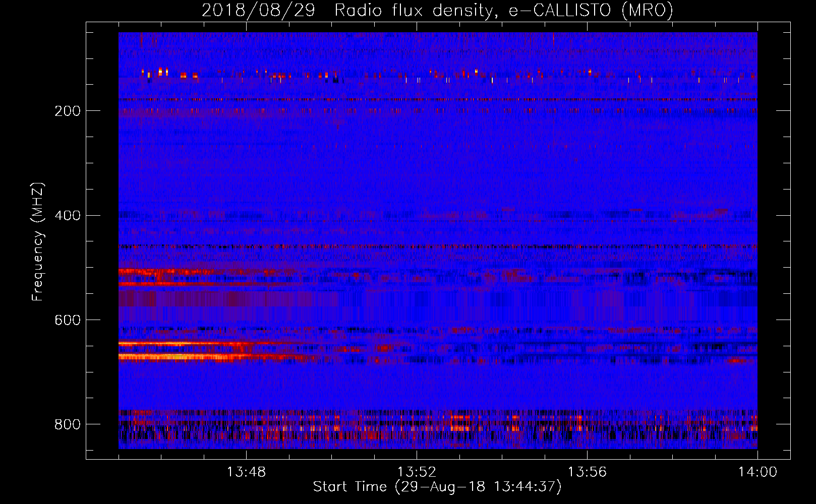Click the 200 MHz tick label
The image size is (816, 504).
68,111
